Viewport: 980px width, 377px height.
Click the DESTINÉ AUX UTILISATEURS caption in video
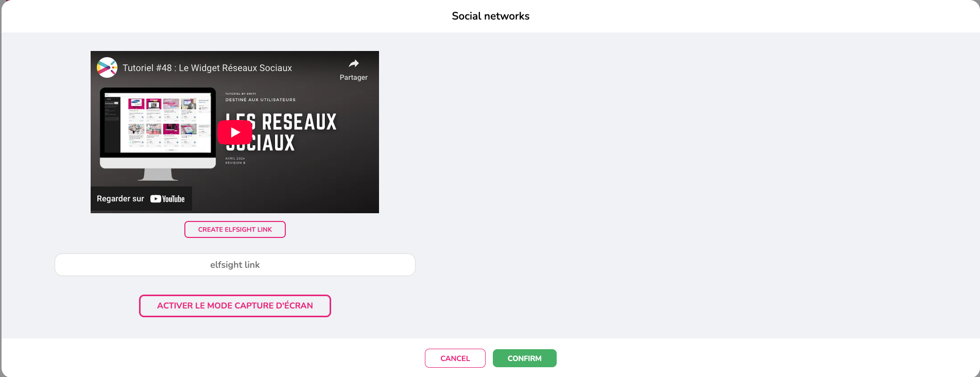tap(261, 100)
